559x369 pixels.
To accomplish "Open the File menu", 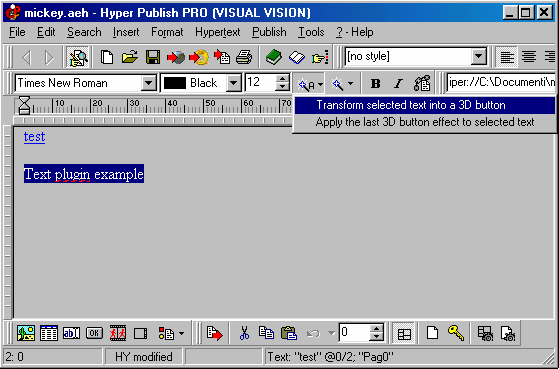I will [17, 32].
